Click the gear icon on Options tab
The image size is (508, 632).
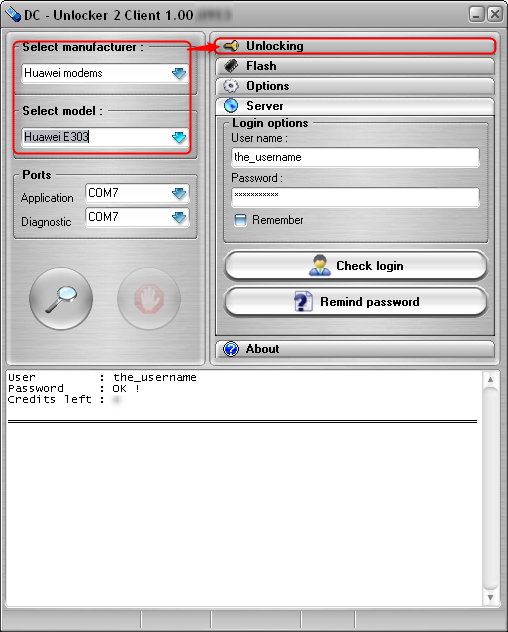pos(231,86)
